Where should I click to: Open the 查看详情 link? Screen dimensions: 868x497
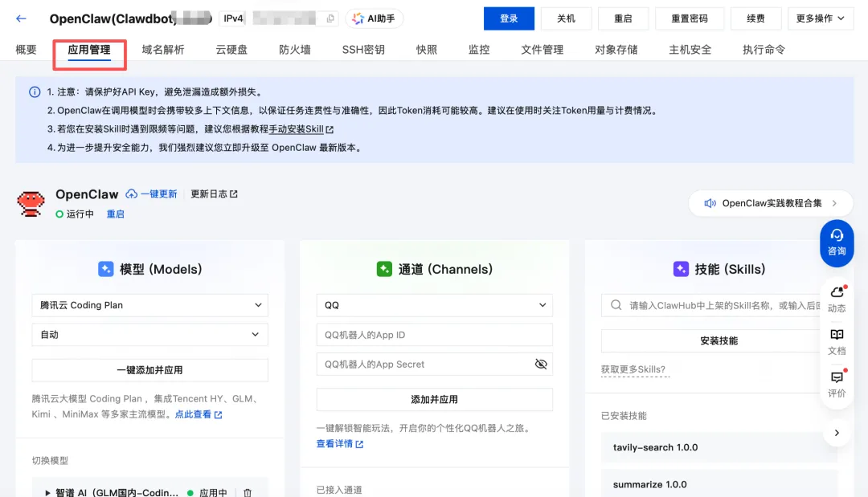click(334, 443)
